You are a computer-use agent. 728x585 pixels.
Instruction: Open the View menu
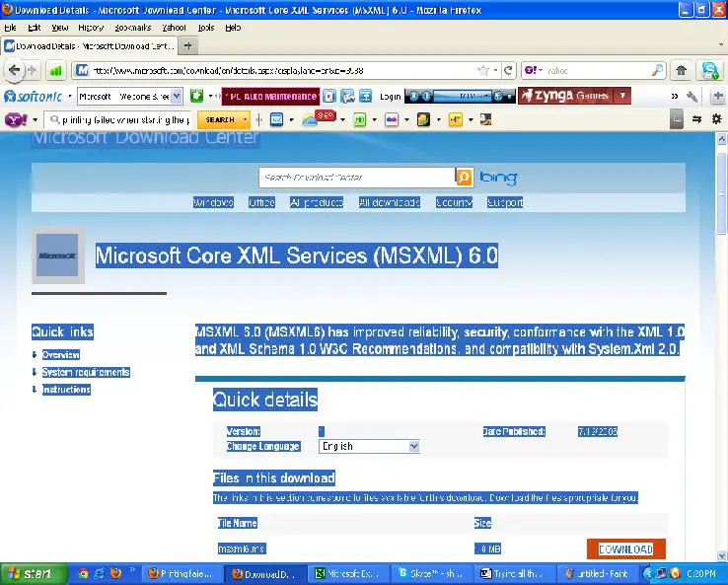pos(60,28)
